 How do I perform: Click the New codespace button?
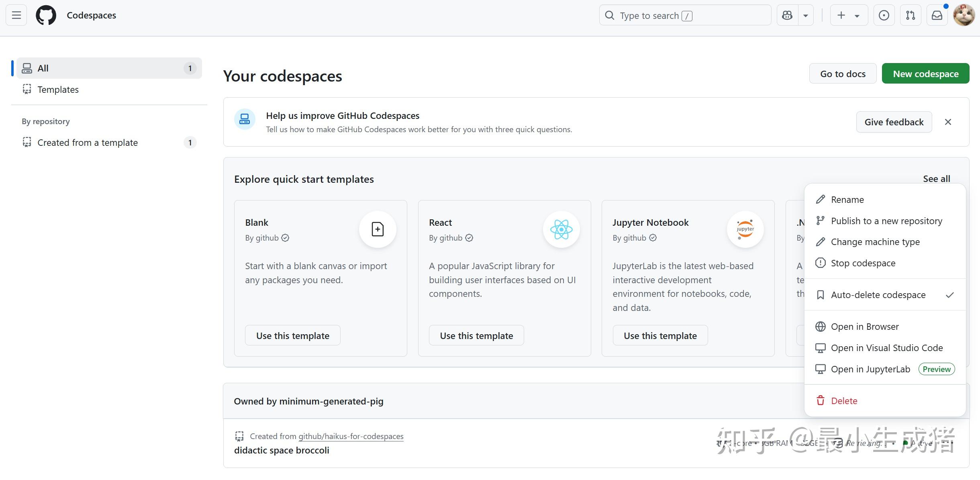pos(925,73)
